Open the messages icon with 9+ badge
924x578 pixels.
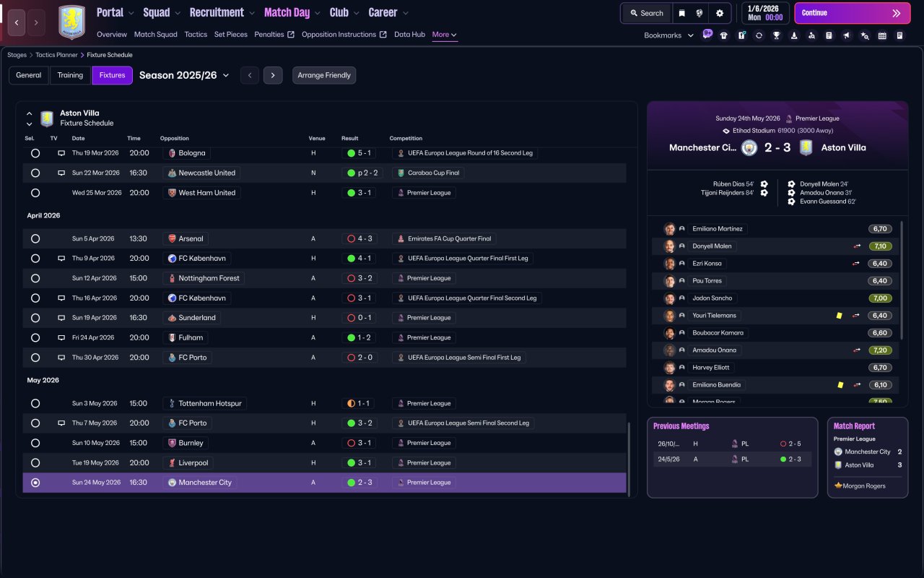click(x=707, y=35)
